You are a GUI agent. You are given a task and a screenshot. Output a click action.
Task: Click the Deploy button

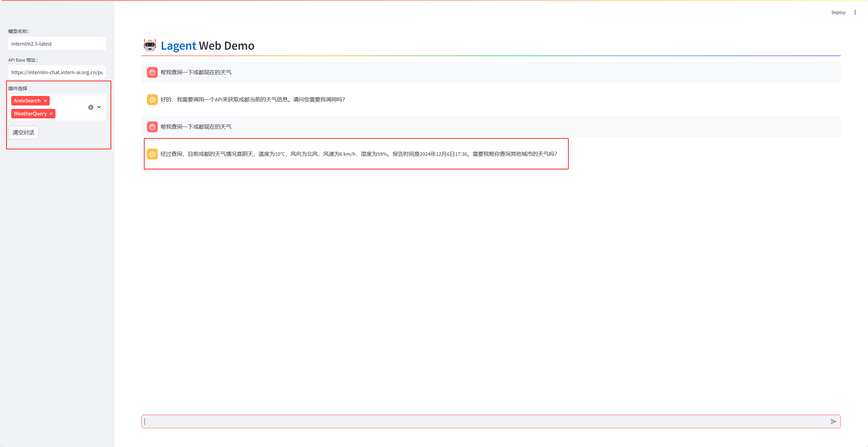(x=838, y=12)
